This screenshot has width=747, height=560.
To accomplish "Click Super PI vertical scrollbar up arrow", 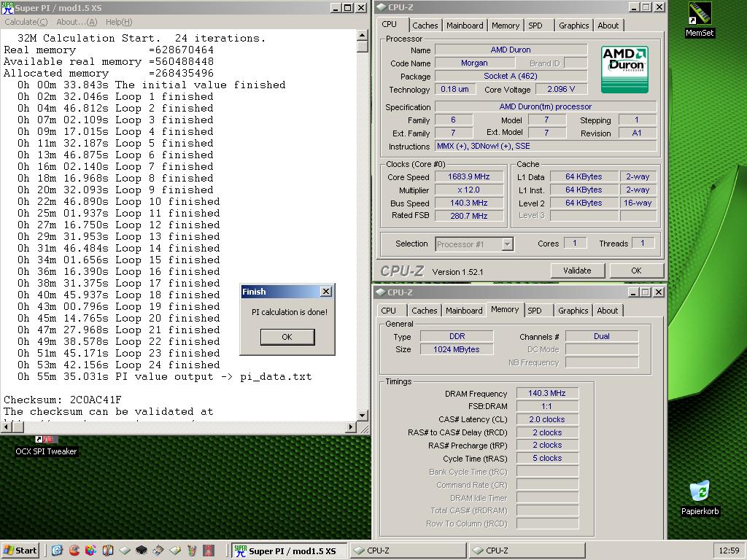I will 362,36.
